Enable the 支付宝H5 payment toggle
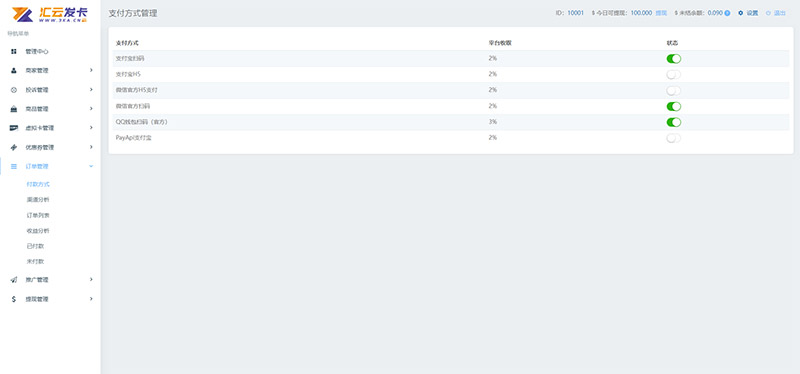This screenshot has width=800, height=374. (673, 74)
